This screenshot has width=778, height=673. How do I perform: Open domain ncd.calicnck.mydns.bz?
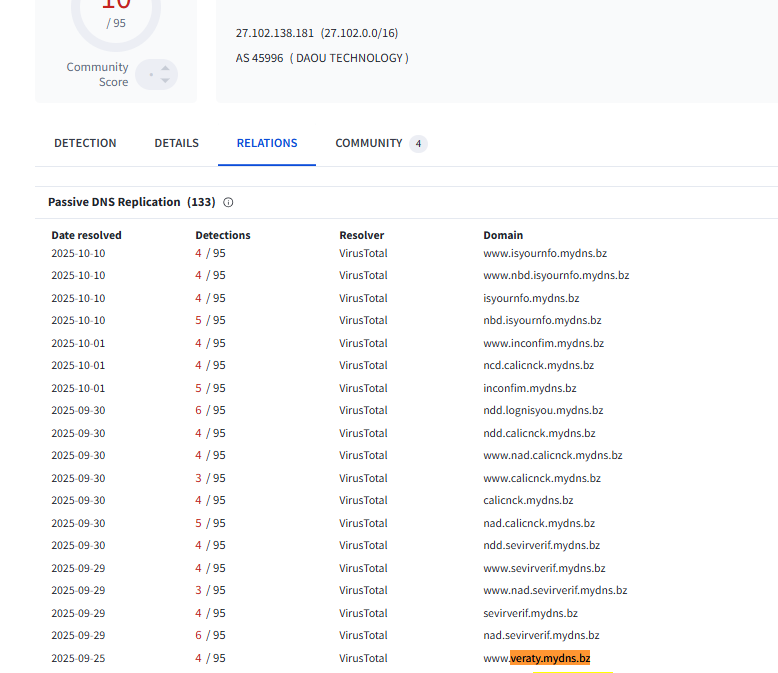[x=538, y=365]
